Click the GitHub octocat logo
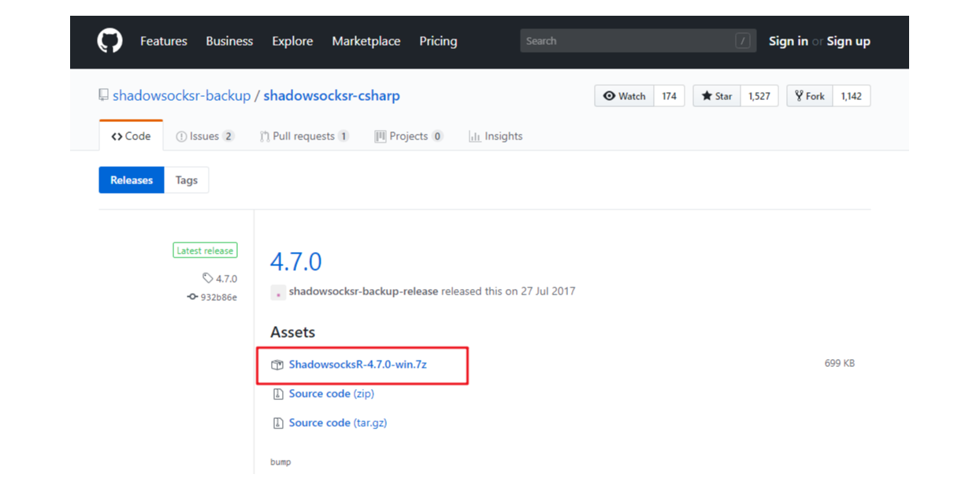Image resolution: width=980 pixels, height=489 pixels. click(110, 41)
